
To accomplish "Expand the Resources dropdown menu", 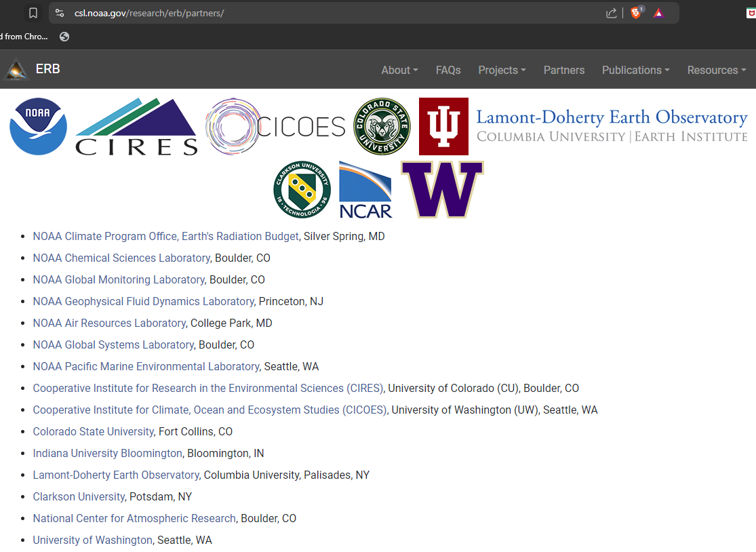I will pyautogui.click(x=717, y=70).
